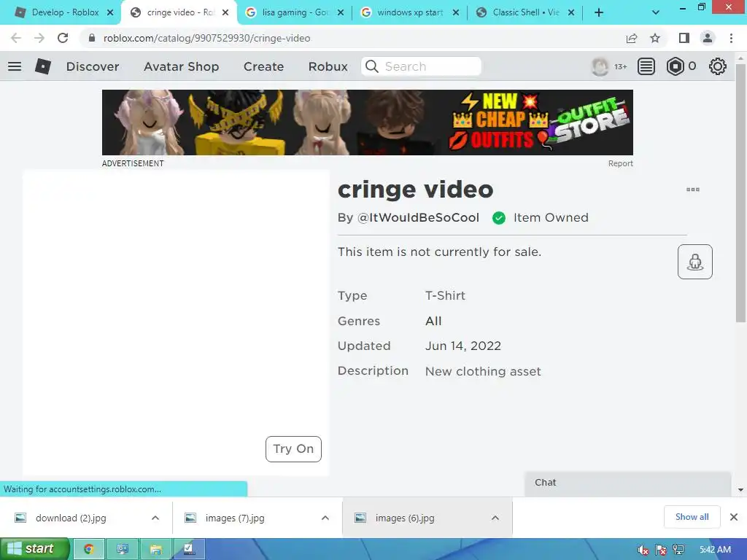Open the monitor app taskbar icon
Image resolution: width=747 pixels, height=560 pixels.
[123, 550]
